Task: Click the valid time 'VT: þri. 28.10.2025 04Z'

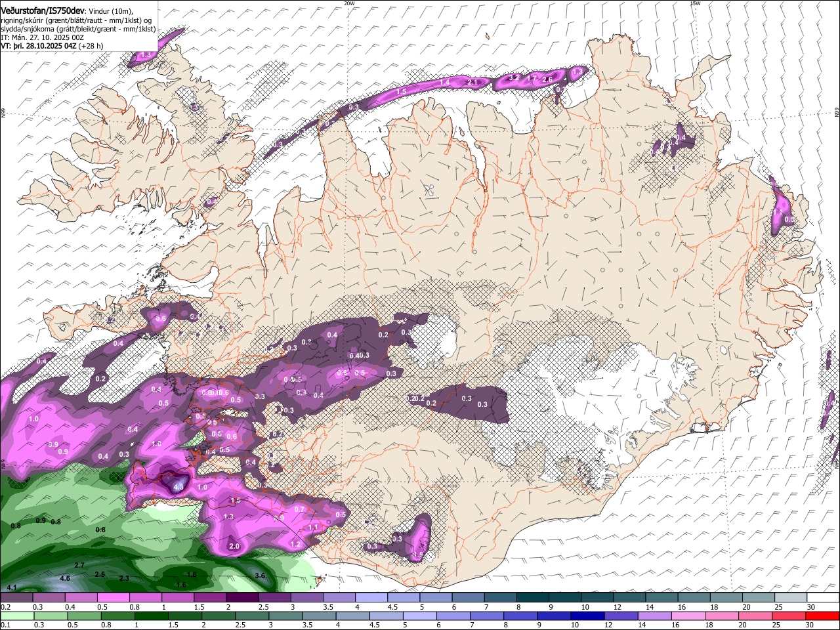Action: coord(39,46)
